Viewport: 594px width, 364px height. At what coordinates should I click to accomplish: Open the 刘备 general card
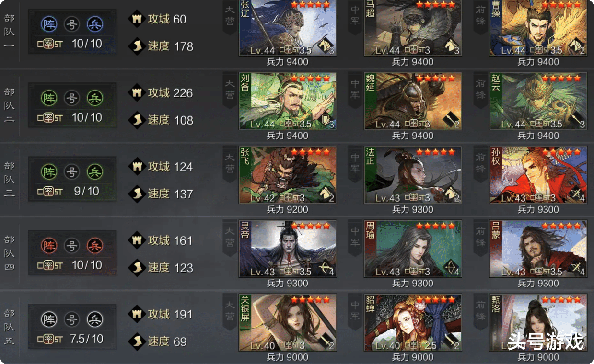(288, 101)
